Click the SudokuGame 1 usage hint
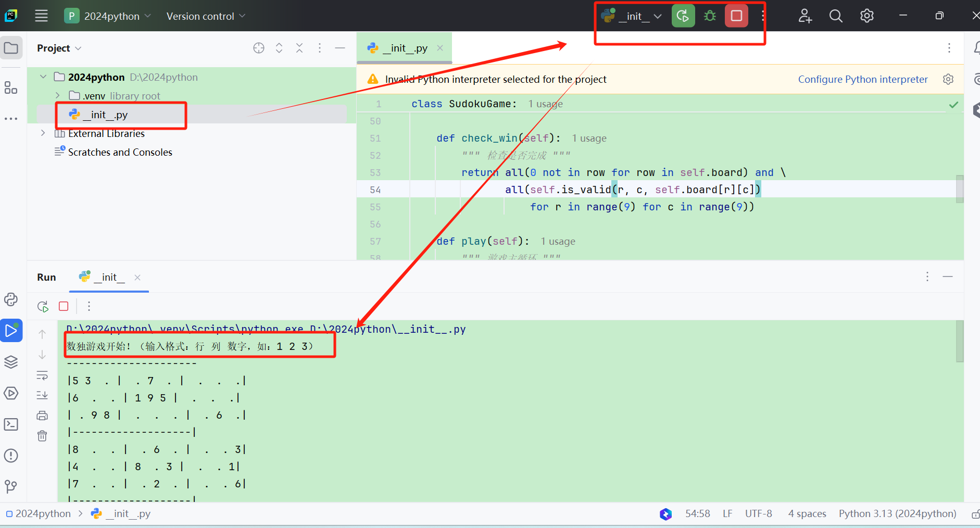This screenshot has height=528, width=980. point(545,104)
